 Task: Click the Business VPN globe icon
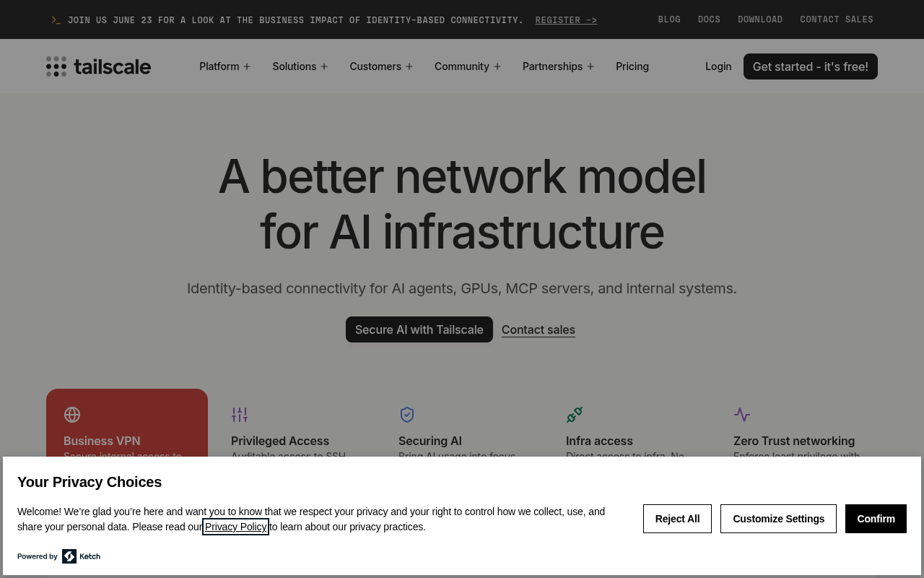tap(72, 415)
